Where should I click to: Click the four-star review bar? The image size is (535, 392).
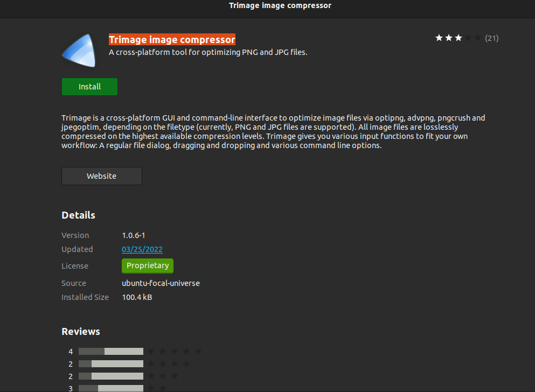[x=111, y=363]
